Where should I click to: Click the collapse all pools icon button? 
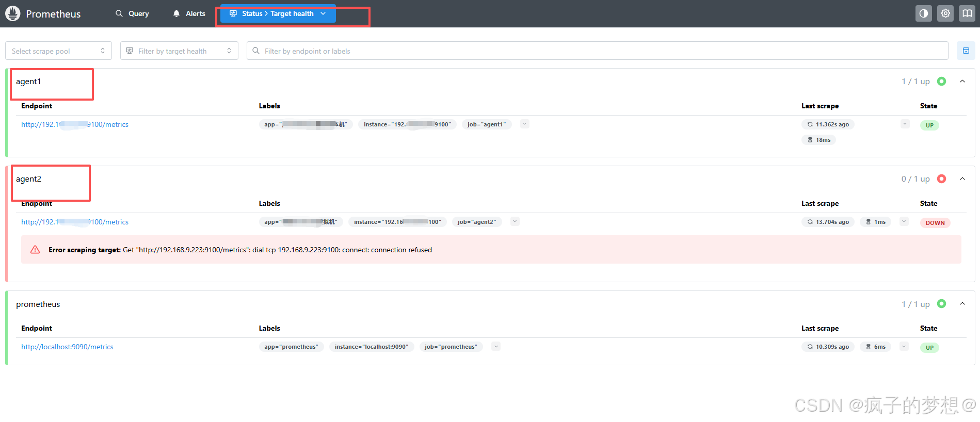click(x=966, y=51)
